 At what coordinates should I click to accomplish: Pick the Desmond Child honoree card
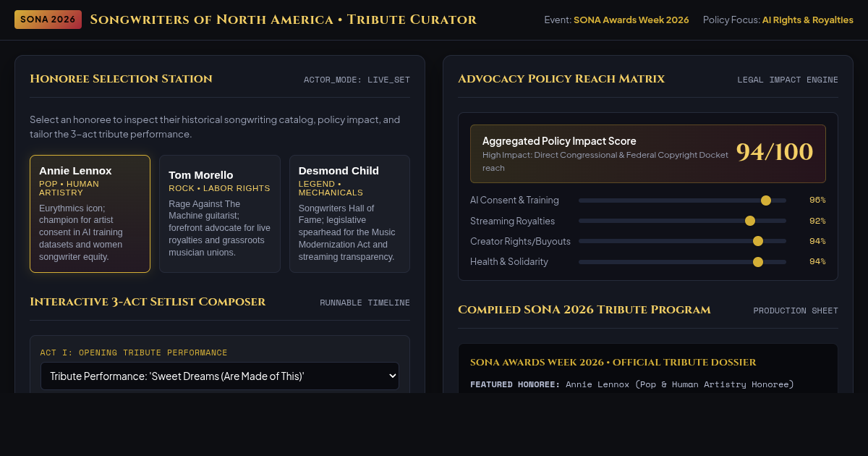[x=349, y=214]
